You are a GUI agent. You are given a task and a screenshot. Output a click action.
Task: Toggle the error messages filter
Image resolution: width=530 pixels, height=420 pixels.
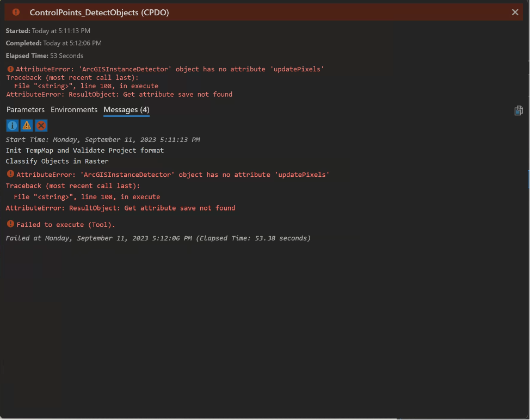click(x=41, y=126)
